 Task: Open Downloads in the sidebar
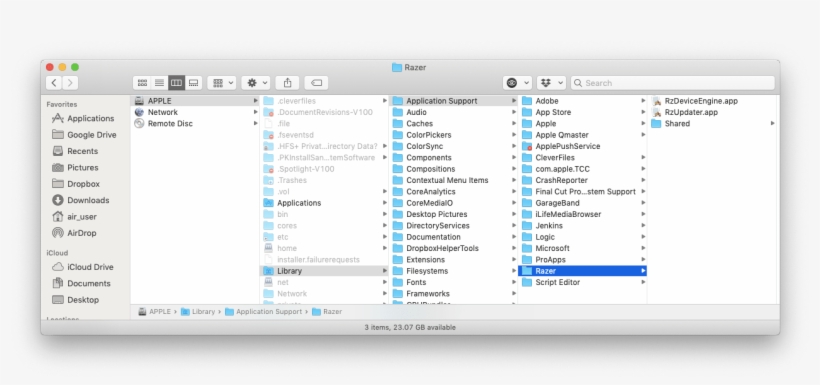click(x=80, y=200)
